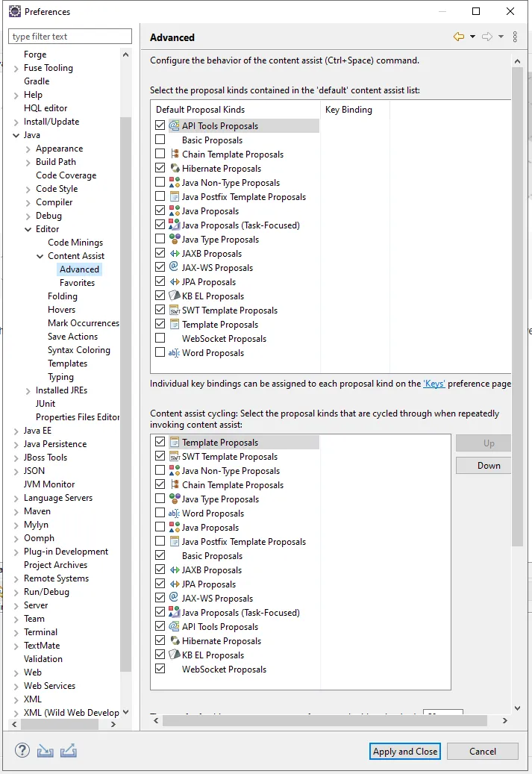Click Java Postfix Template Proposals icon in default list
Viewport: 532px width, 774px height.
174,196
